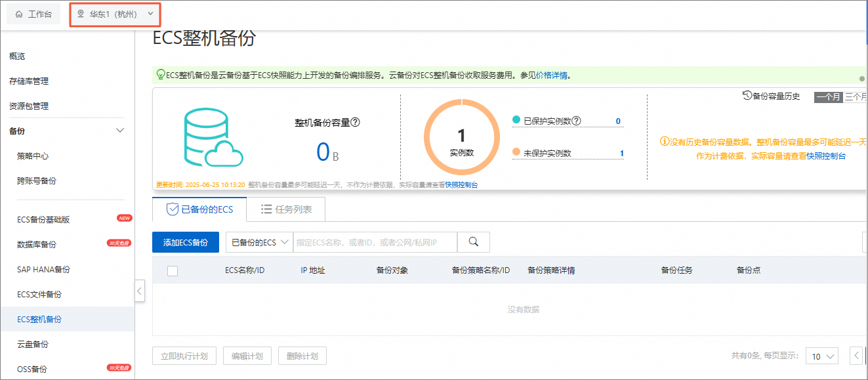This screenshot has width=868, height=380.
Task: Click the 备份点 column header
Action: pyautogui.click(x=749, y=270)
